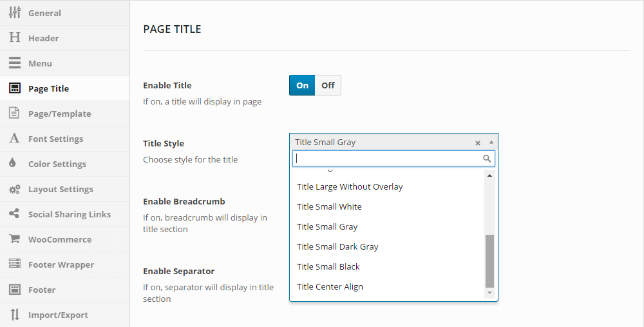
Task: Switch Enable Title to Off
Action: tap(328, 85)
